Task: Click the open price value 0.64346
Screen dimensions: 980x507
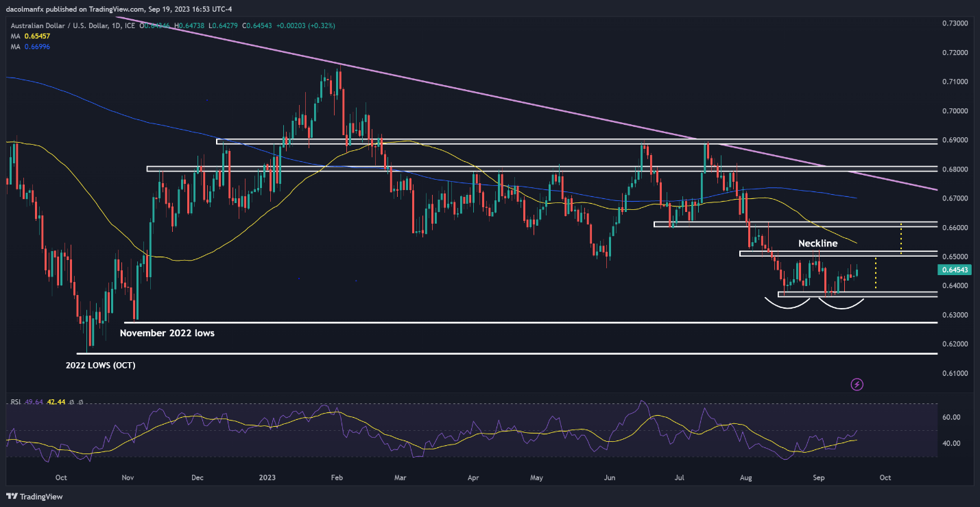Action: click(157, 25)
